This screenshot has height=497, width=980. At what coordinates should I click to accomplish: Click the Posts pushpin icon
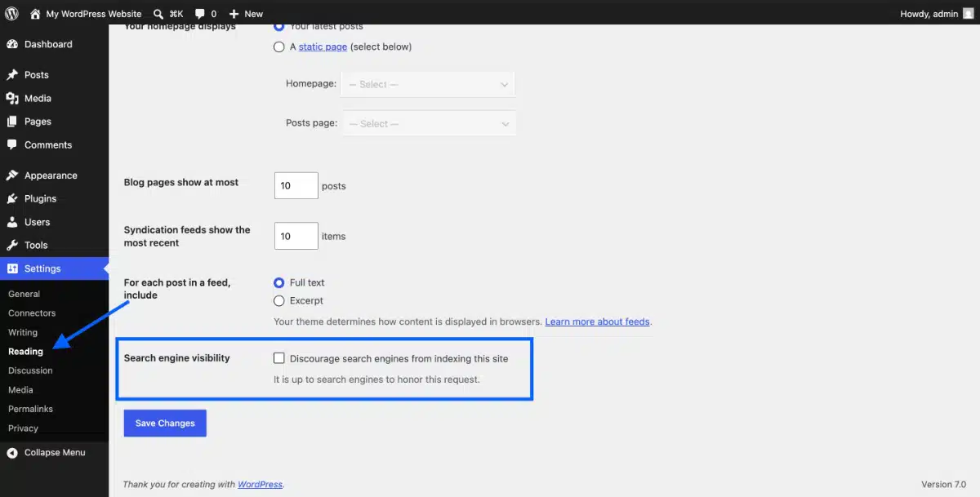12,74
